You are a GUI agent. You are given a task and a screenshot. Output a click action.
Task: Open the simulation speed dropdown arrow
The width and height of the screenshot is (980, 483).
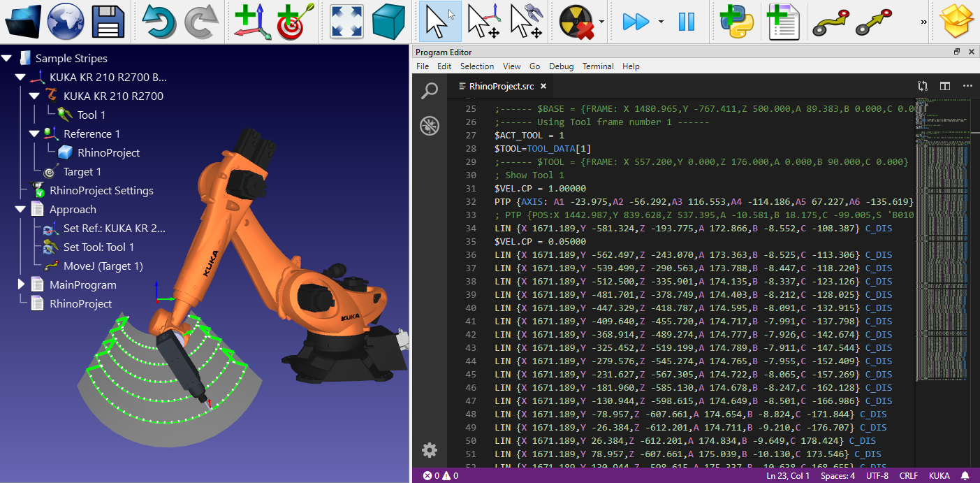click(661, 21)
